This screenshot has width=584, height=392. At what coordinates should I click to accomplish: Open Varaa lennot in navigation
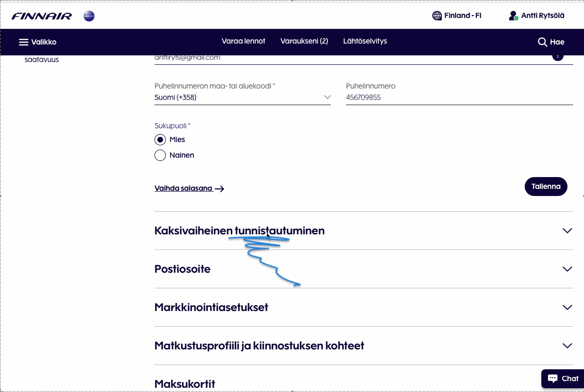click(243, 41)
